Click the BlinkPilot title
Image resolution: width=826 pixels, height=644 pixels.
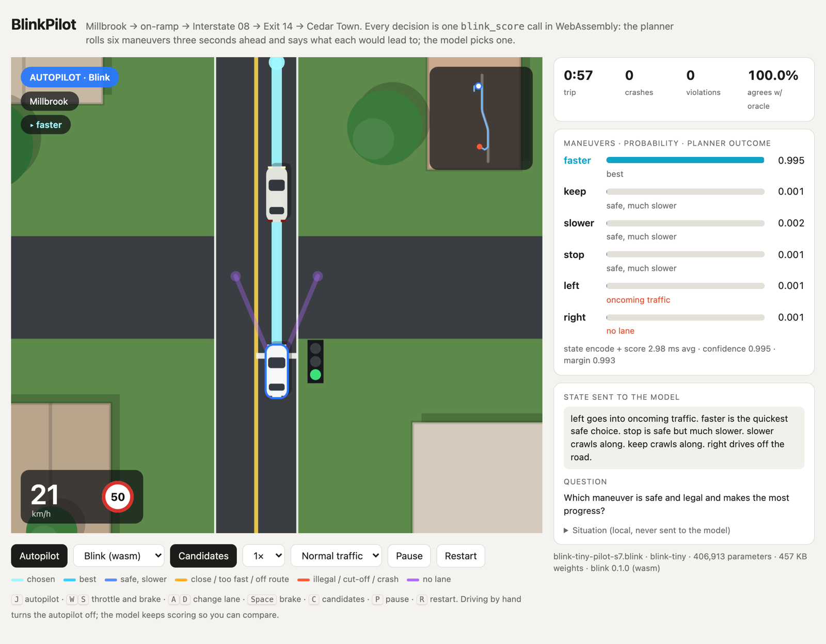click(x=44, y=24)
